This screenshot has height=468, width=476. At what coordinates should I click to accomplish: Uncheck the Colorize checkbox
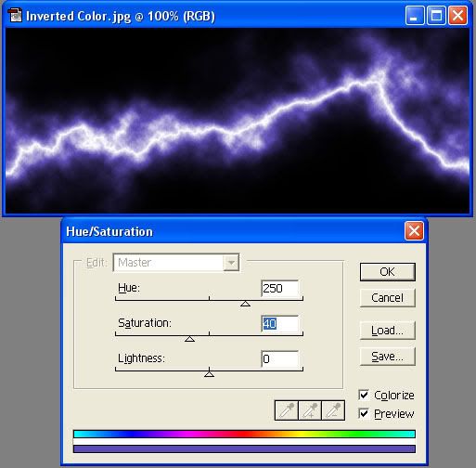(x=364, y=395)
